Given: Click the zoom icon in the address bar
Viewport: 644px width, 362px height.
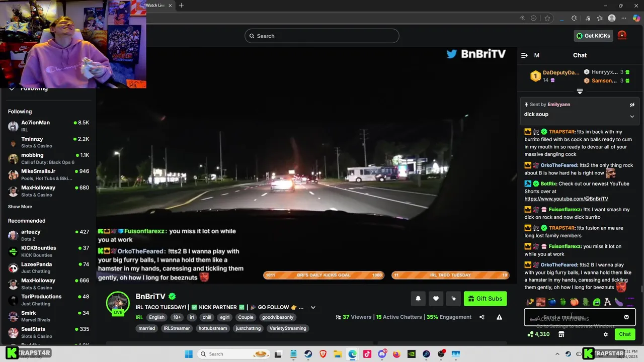Looking at the screenshot, I should pos(523,18).
